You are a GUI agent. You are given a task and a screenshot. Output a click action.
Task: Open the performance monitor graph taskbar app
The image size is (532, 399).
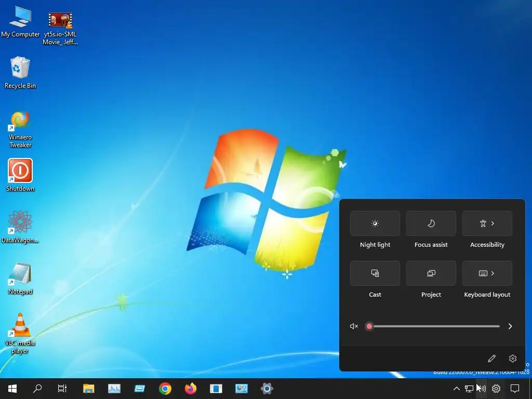click(x=114, y=389)
